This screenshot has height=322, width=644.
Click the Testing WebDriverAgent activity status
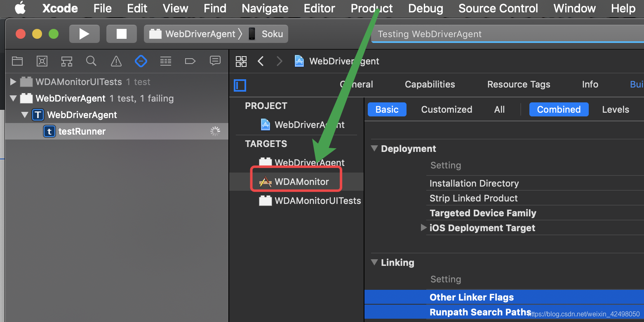pos(429,34)
